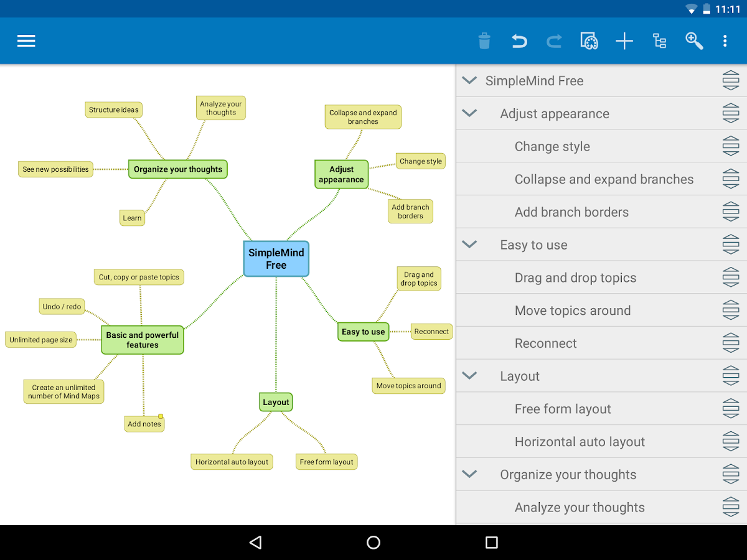
Task: Tap reorder handle for Reconnect row
Action: tap(731, 343)
